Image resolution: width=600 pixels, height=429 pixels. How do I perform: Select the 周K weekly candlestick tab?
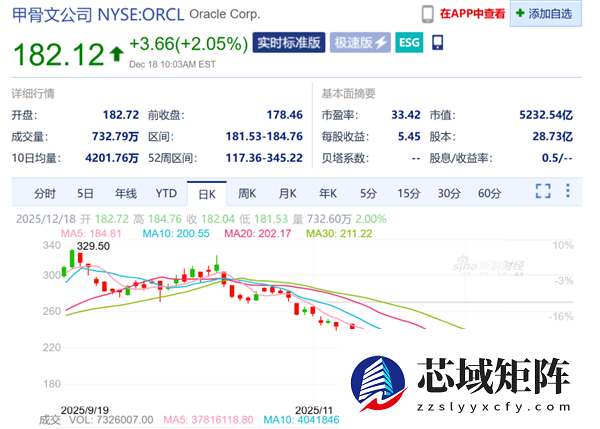pos(247,192)
